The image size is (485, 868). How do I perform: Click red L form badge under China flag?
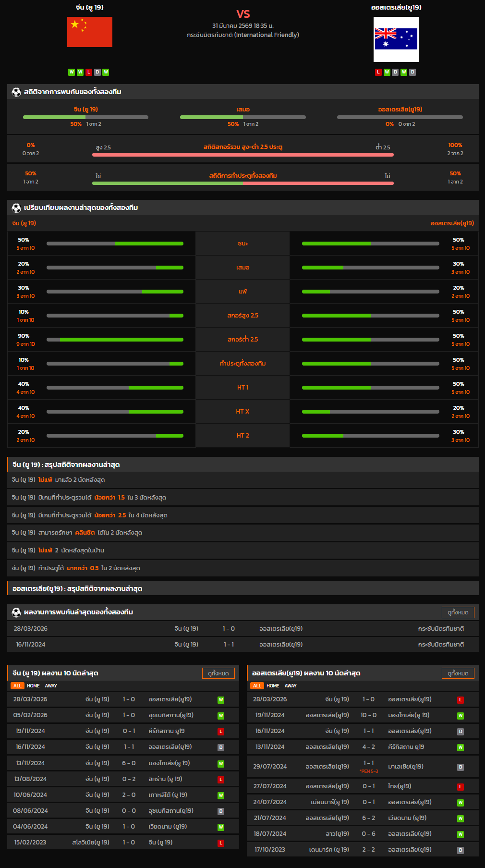(x=89, y=72)
